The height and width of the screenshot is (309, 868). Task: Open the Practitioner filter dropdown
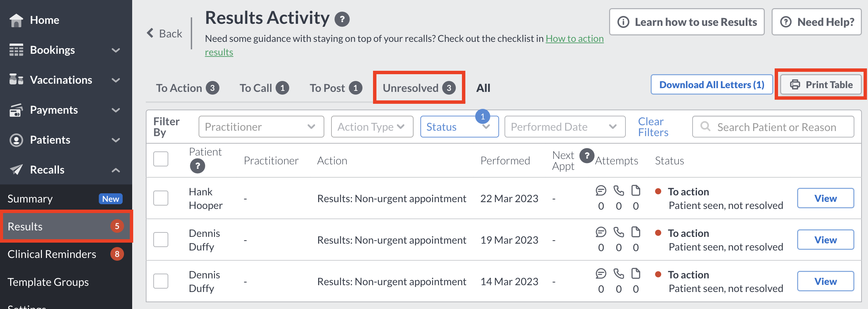[261, 127]
